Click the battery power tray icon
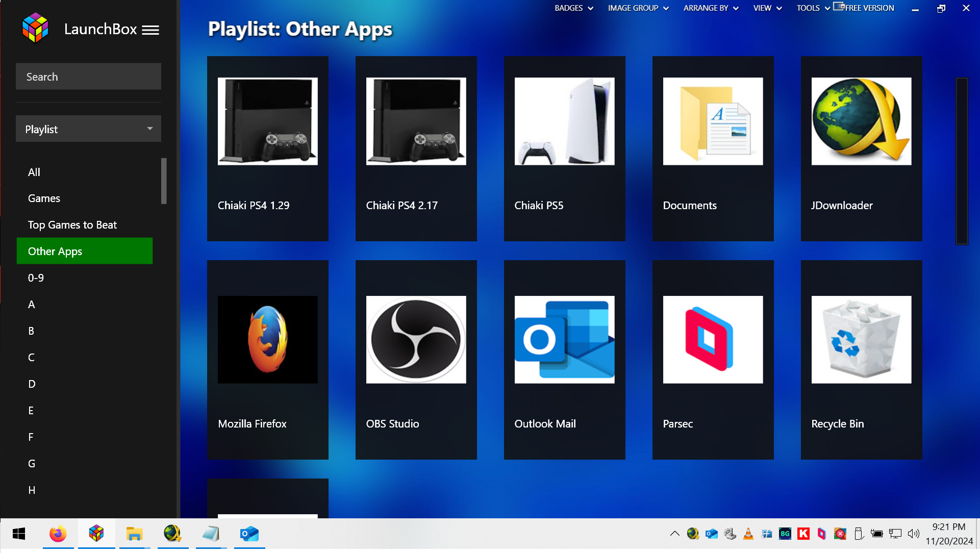 [877, 534]
